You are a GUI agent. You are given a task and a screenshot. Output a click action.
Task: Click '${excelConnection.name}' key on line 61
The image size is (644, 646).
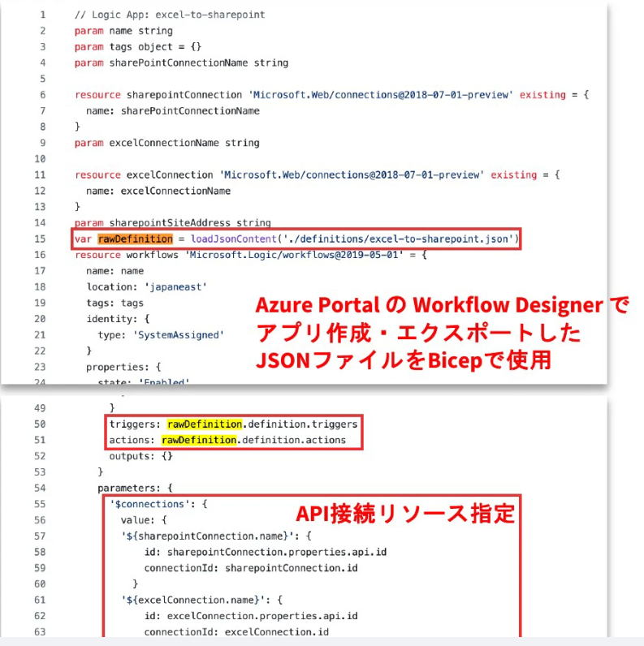click(x=192, y=601)
